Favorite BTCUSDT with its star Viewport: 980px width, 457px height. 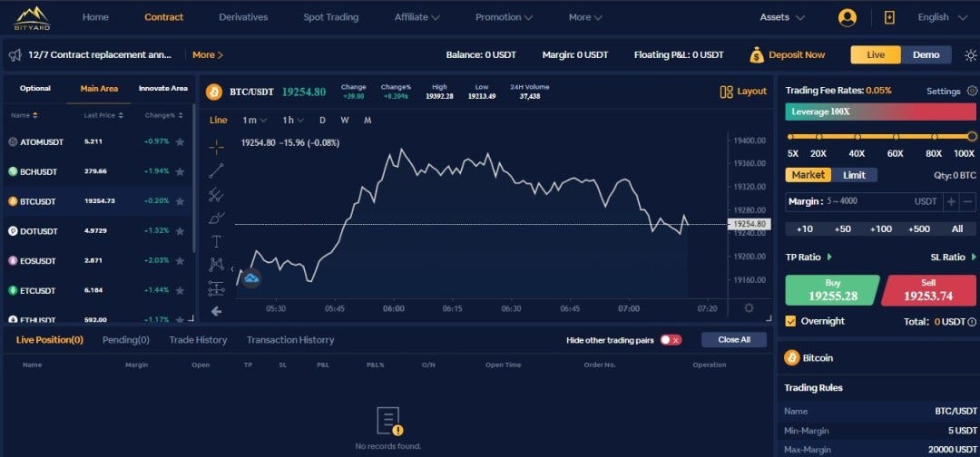tap(180, 201)
